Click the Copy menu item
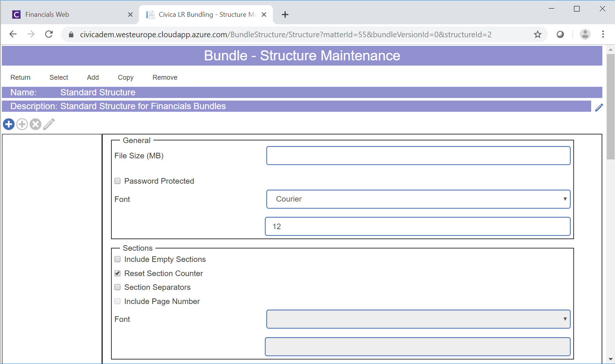 [126, 77]
